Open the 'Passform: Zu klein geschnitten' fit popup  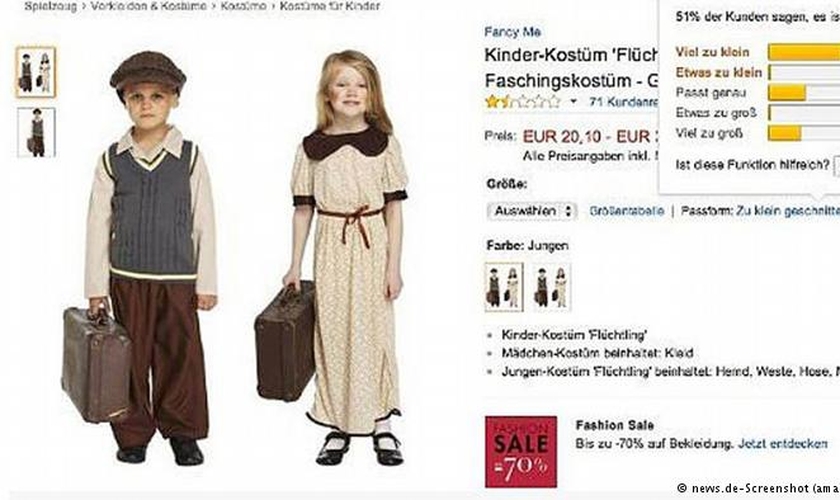tap(760, 211)
